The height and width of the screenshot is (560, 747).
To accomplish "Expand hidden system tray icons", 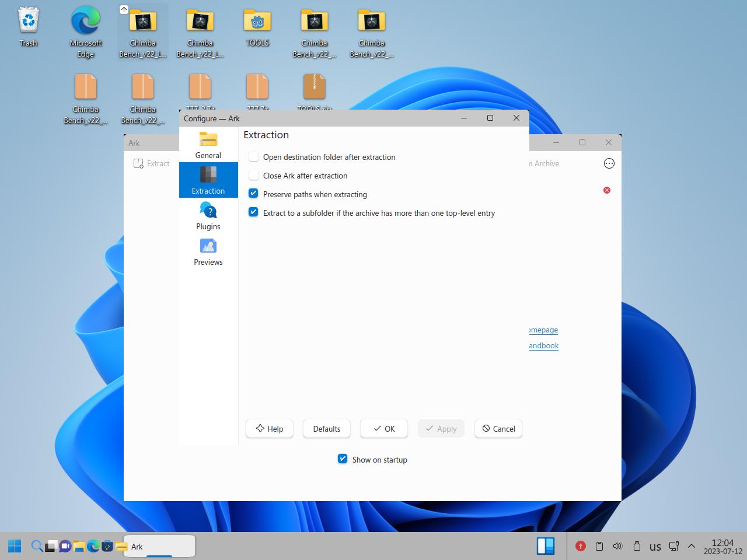I will (x=692, y=547).
